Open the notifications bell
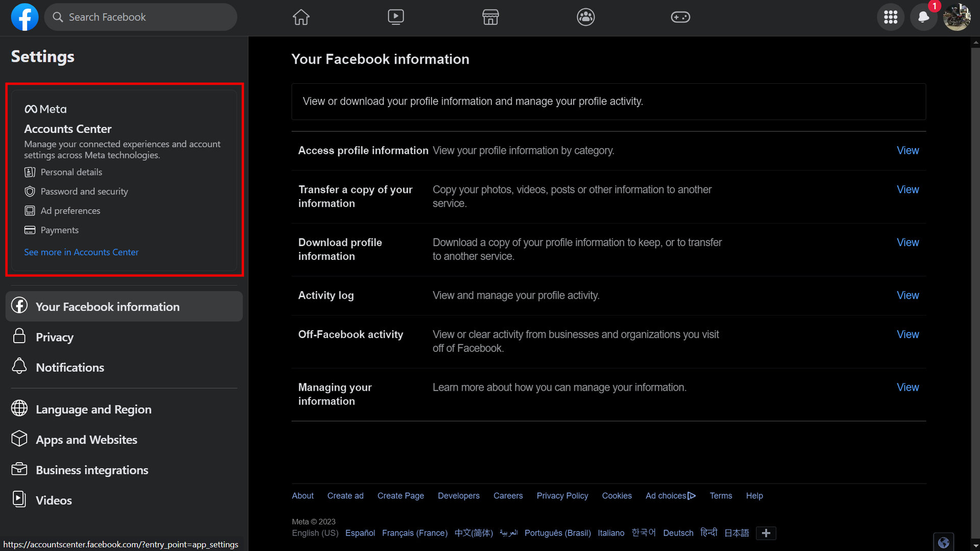 click(923, 17)
